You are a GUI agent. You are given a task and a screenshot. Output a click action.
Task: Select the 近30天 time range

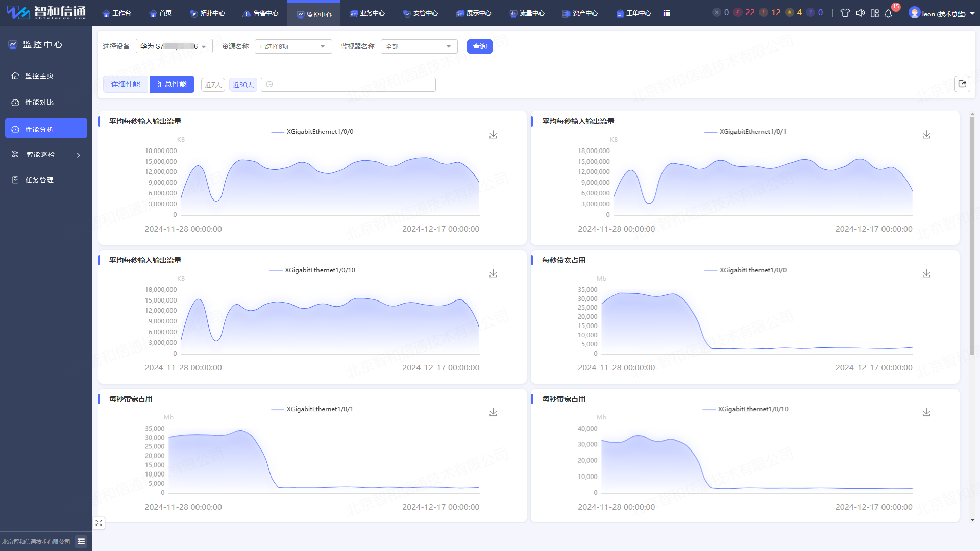(243, 85)
